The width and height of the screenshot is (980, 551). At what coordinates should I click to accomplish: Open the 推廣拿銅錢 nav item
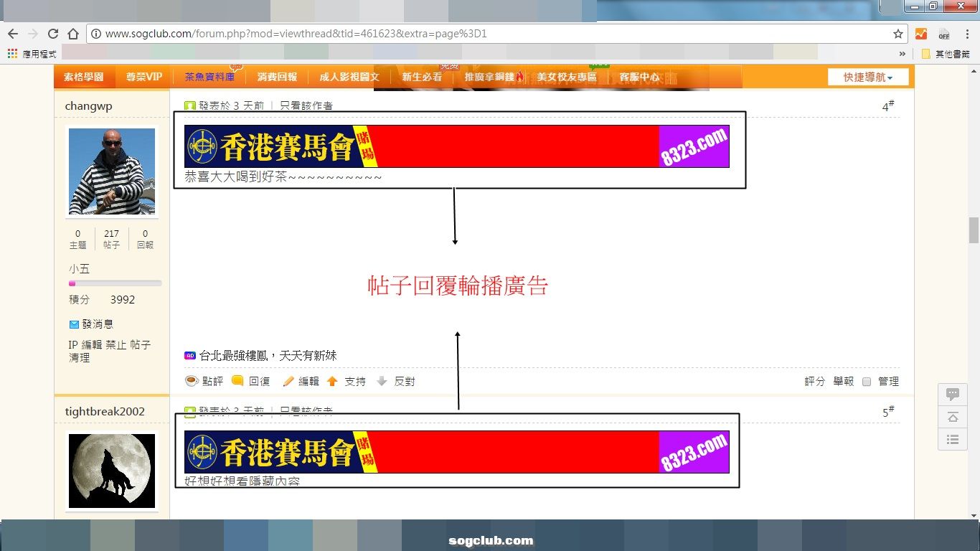[x=494, y=77]
